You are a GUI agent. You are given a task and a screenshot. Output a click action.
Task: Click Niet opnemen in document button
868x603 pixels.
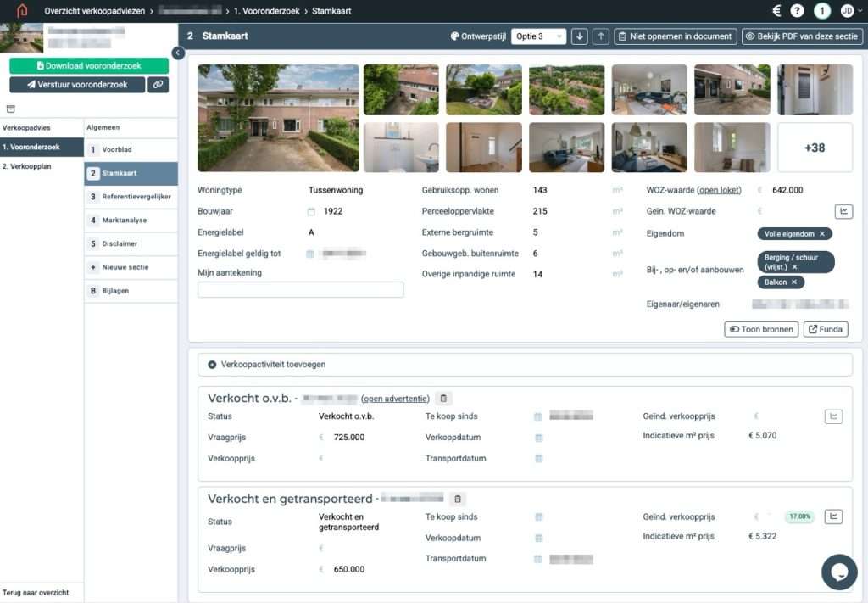point(676,36)
